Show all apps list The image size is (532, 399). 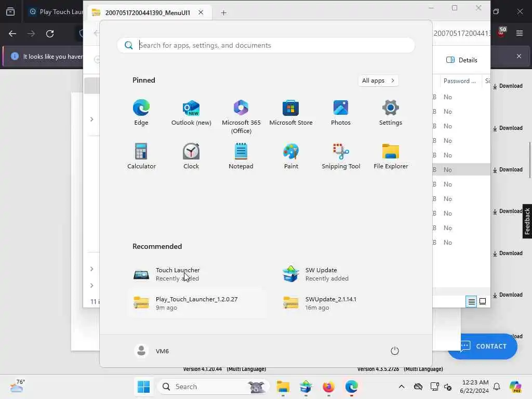[x=378, y=81]
